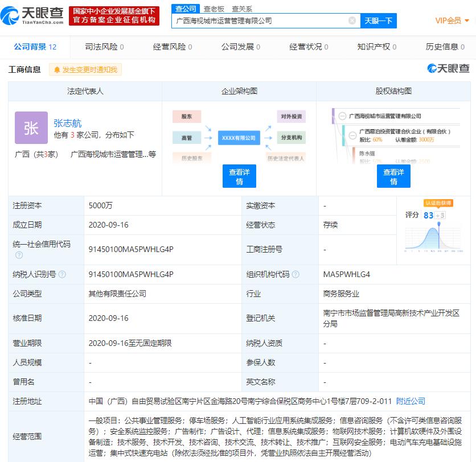Click 发生变更时通知我 button
Image resolution: width=476 pixels, height=462 pixels.
[x=85, y=70]
